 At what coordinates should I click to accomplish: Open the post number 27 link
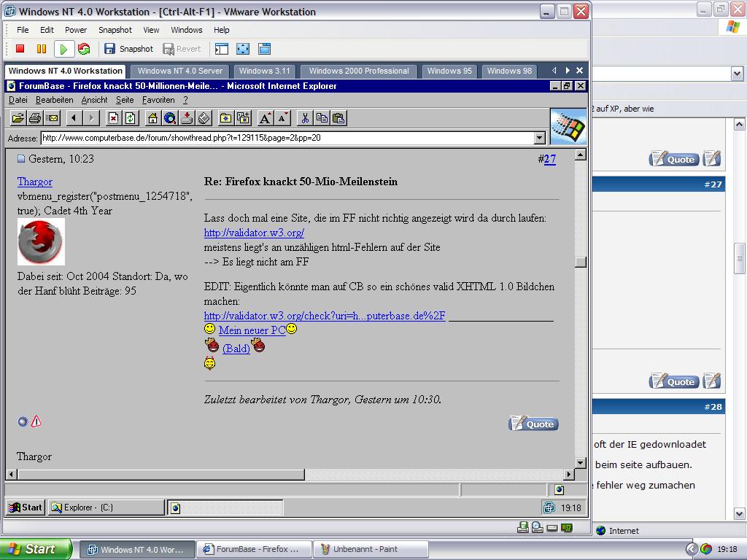click(550, 159)
